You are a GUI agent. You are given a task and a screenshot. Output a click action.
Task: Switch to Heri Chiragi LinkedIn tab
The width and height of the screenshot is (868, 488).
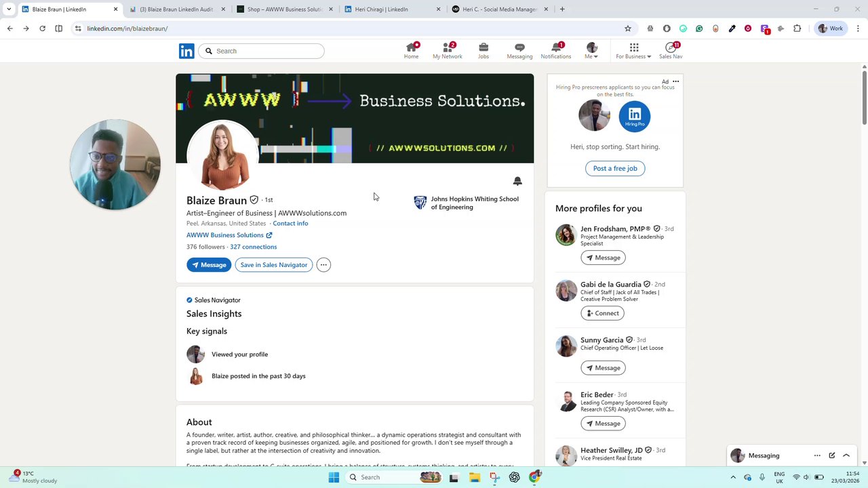[x=391, y=9]
